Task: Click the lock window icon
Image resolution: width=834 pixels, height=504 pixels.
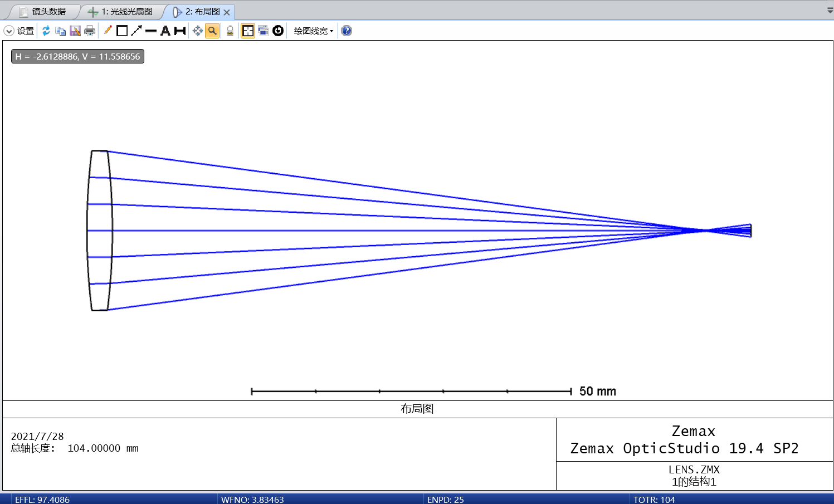Action: (230, 31)
